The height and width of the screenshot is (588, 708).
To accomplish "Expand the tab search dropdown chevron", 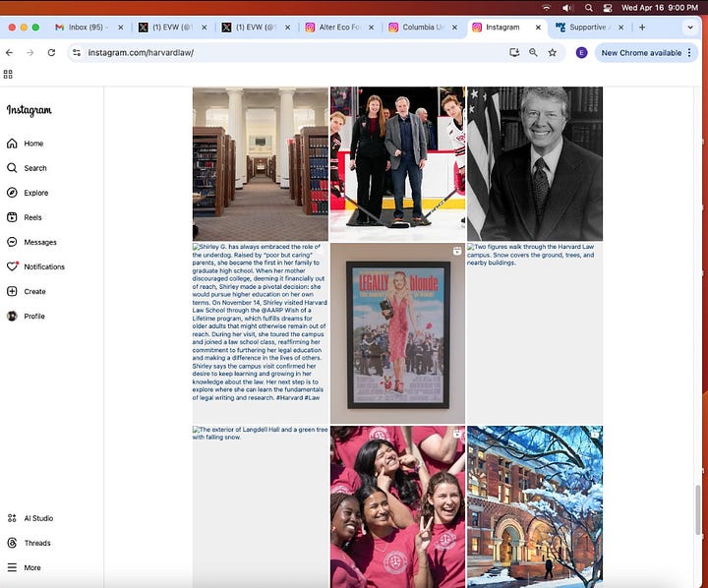I will (690, 28).
